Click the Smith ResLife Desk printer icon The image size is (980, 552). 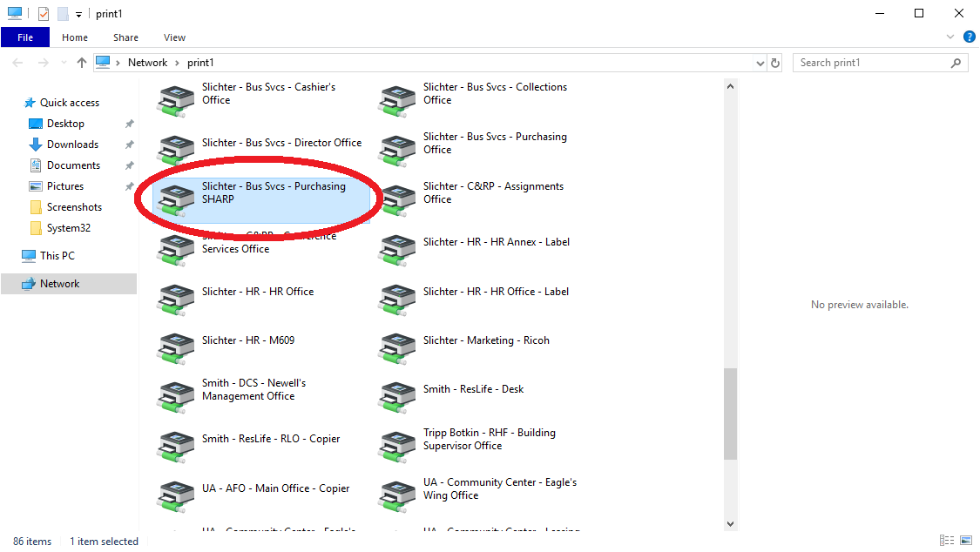click(397, 398)
